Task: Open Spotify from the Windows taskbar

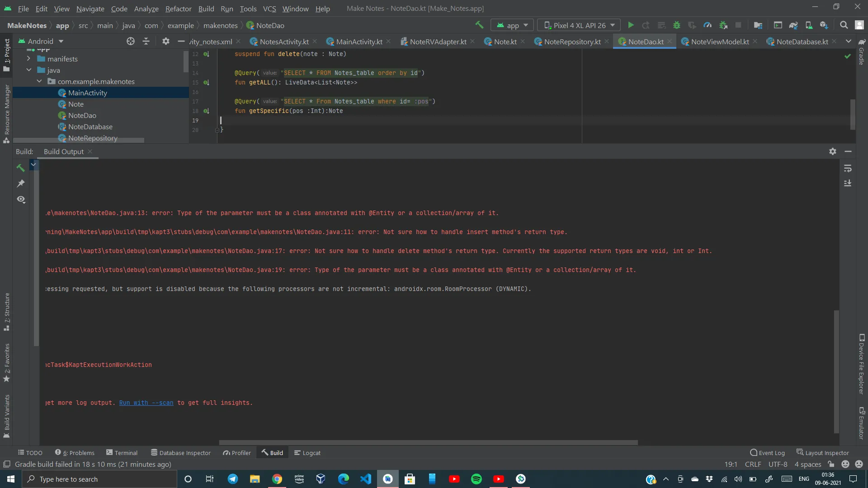Action: point(476,479)
